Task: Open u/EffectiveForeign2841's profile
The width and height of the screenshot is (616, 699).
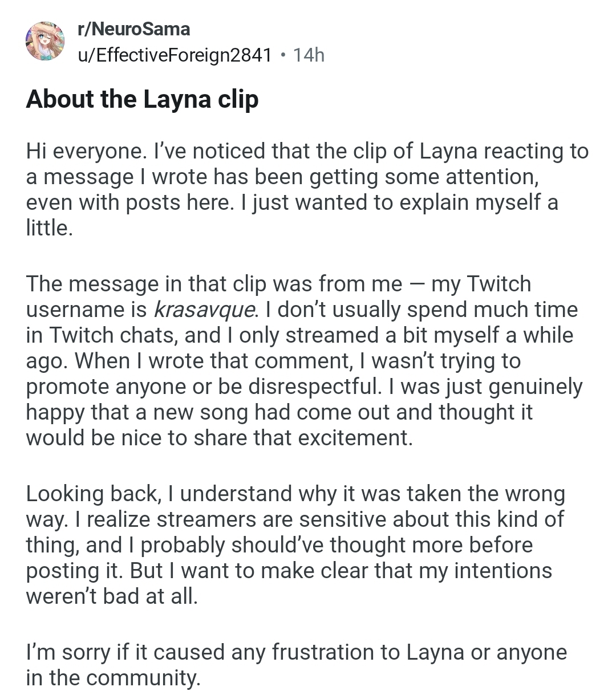Action: (175, 55)
